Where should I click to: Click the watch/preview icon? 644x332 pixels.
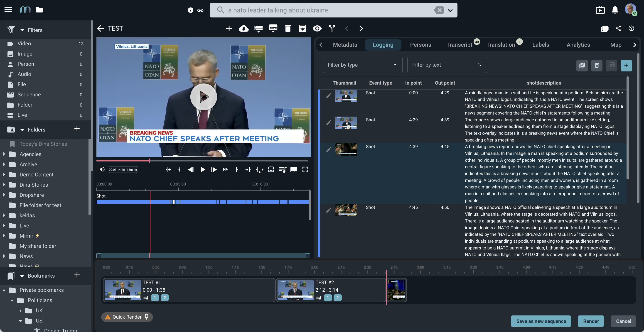pyautogui.click(x=317, y=28)
